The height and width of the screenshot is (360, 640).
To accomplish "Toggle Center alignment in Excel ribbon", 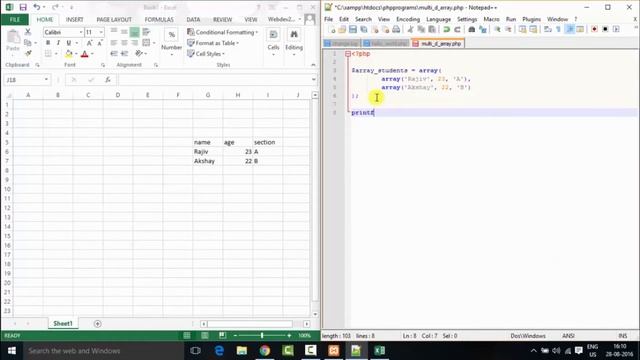I will pos(124,43).
